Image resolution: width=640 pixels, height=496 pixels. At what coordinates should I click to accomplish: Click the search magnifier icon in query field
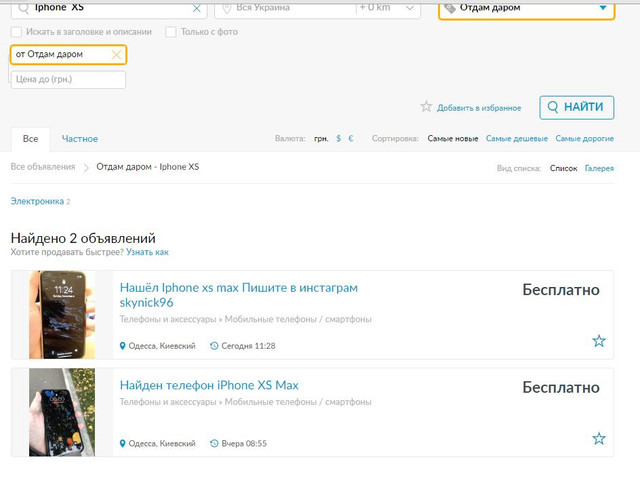[x=24, y=8]
